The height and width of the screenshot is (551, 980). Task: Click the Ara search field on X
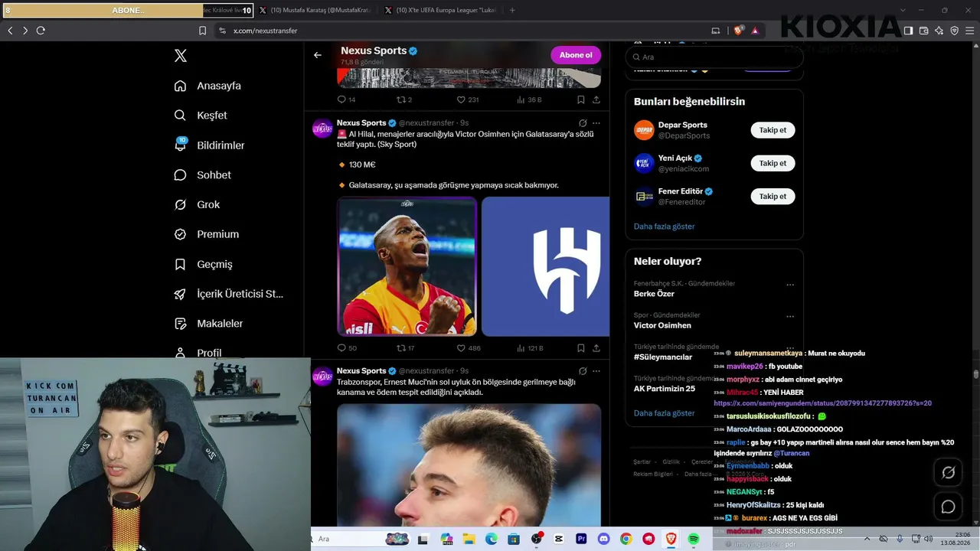[x=714, y=57]
